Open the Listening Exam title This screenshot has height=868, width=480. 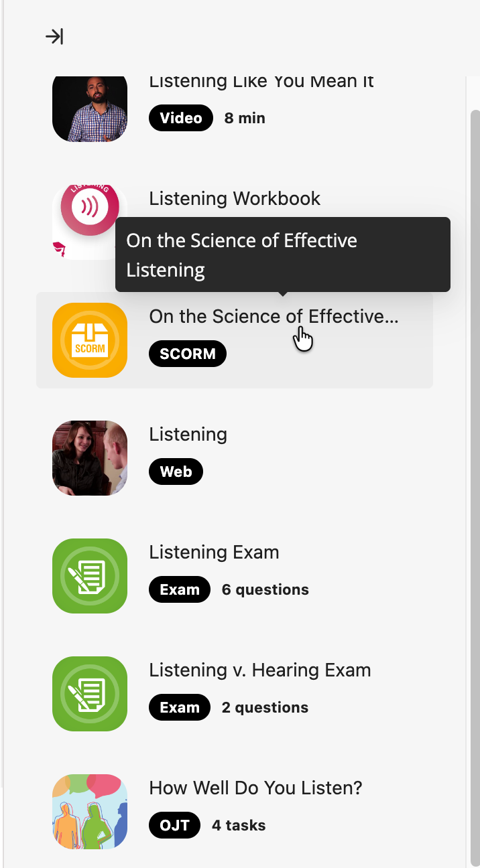214,553
